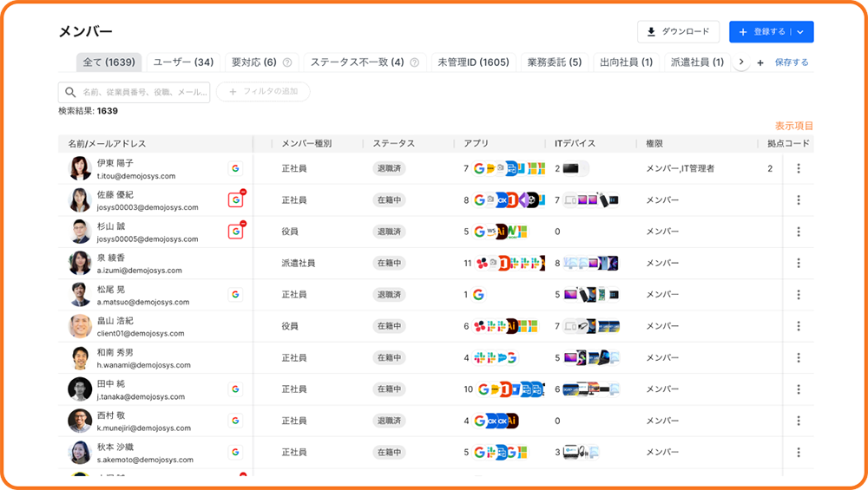Click メンバー種別 column header

point(306,144)
